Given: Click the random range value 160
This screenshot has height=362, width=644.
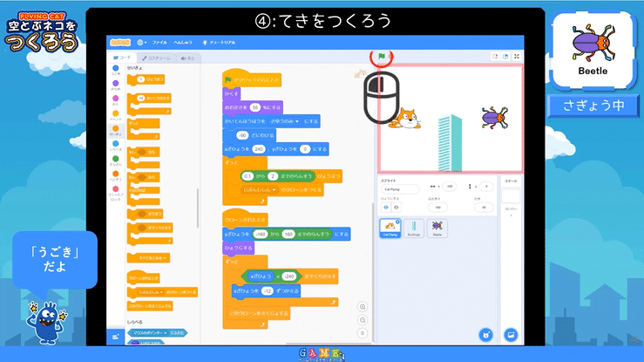Looking at the screenshot, I should (288, 235).
